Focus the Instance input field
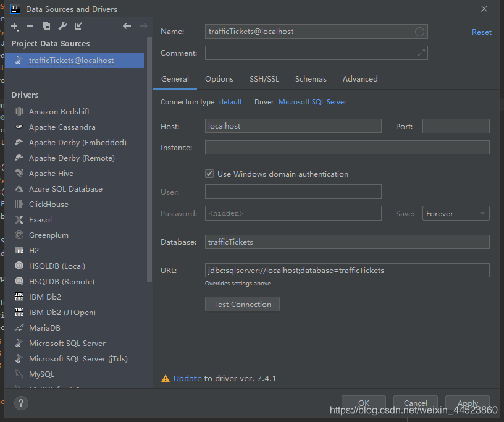Image resolution: width=504 pixels, height=422 pixels. 347,147
